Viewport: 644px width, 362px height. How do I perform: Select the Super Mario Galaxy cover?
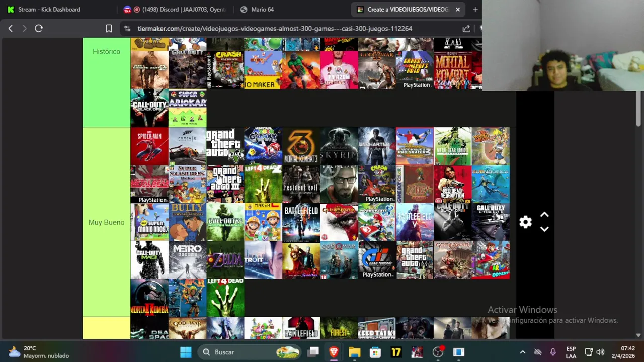coord(263,146)
